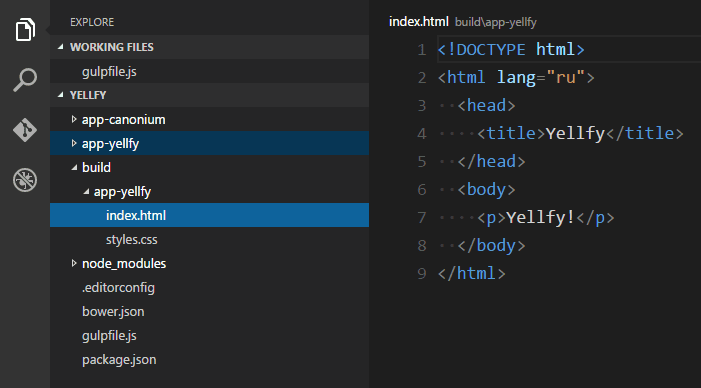Collapse the build folder arrow
This screenshot has height=388, width=701.
click(74, 168)
